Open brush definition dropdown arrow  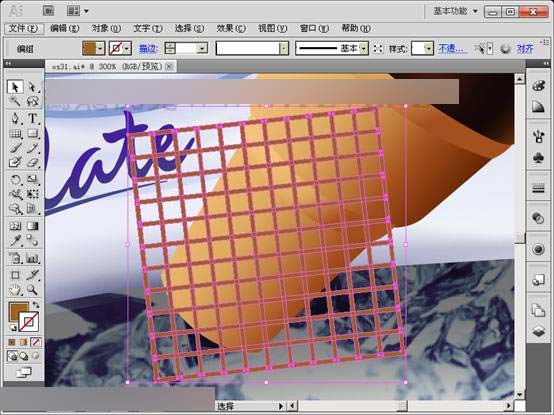[284, 48]
